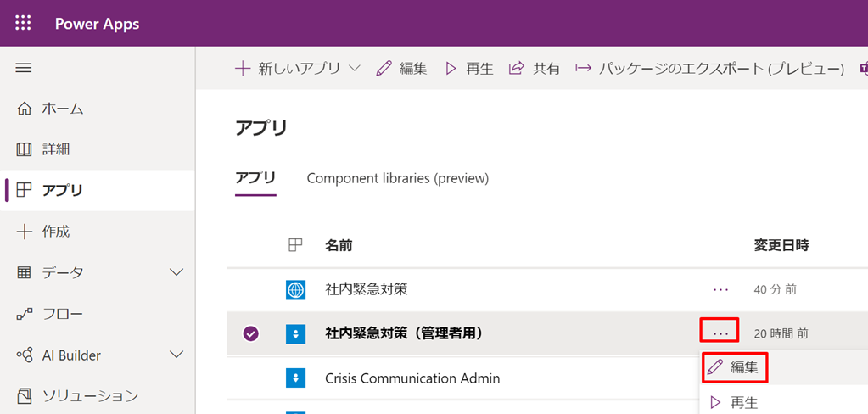Click 再生 in the top command bar

click(x=470, y=69)
